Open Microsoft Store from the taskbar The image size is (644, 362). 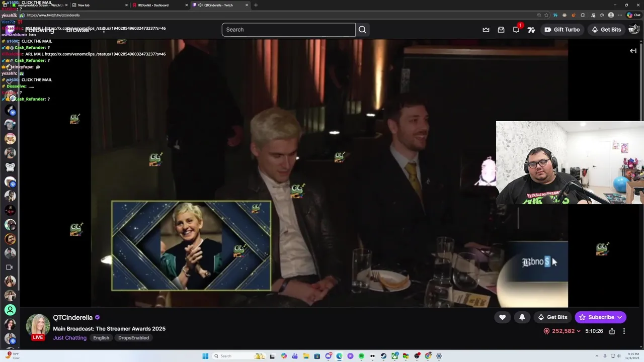pos(317,356)
